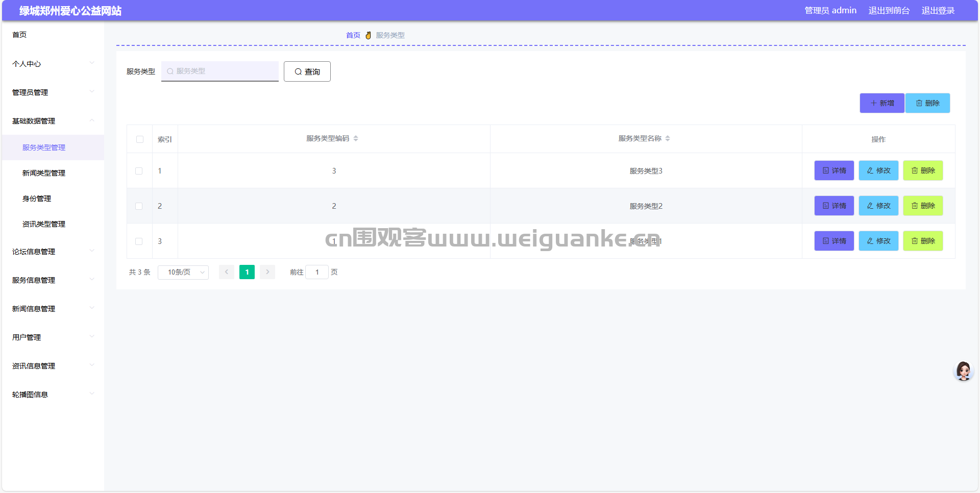The width and height of the screenshot is (980, 493).
Task: Go to next page arrow
Action: click(x=267, y=272)
